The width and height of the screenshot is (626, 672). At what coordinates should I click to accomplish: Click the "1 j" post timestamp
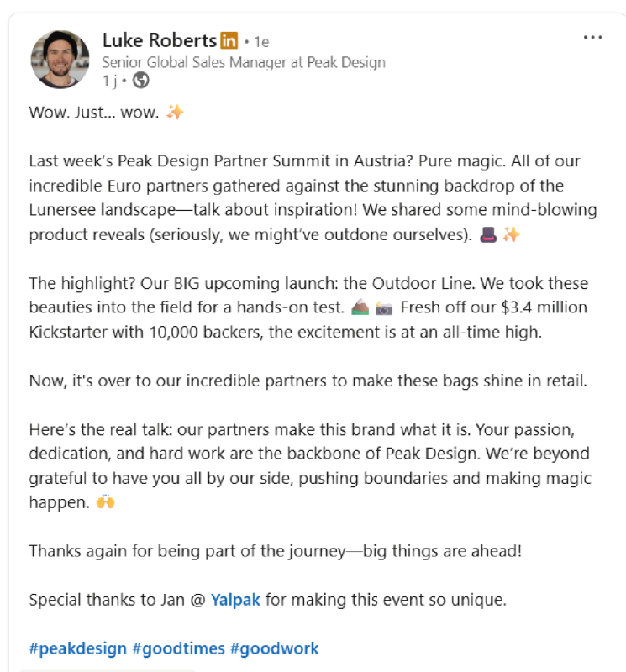coord(108,81)
